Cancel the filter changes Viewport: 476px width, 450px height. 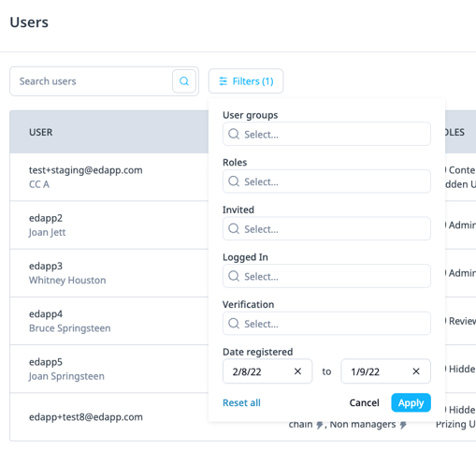pos(364,402)
